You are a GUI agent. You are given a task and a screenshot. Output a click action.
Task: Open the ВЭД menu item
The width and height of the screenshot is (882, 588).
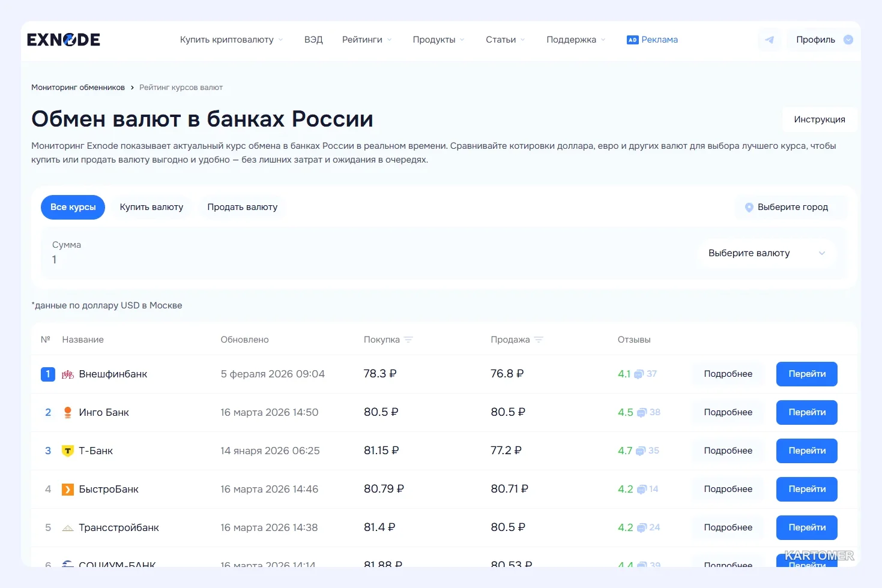point(313,40)
